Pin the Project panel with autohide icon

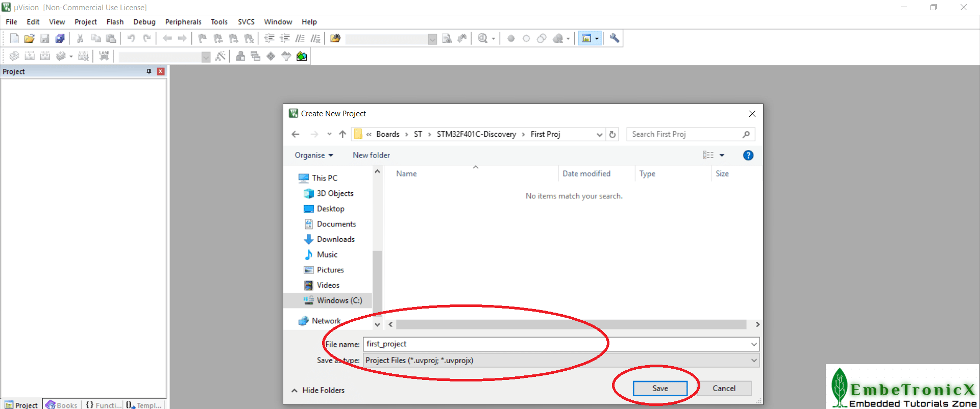coord(149,71)
